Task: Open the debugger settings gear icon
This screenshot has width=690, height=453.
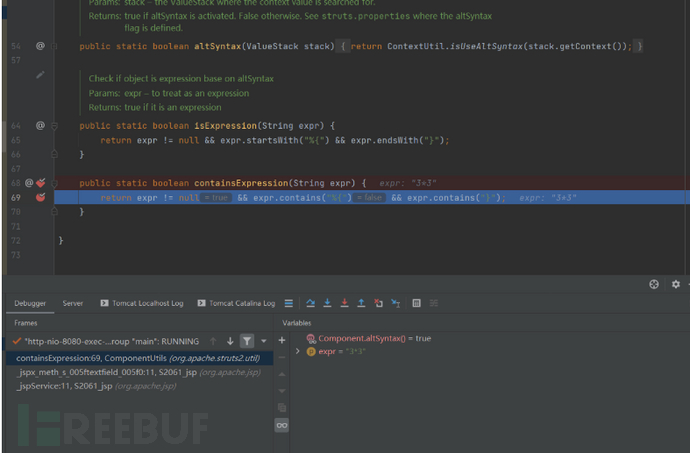Action: click(x=654, y=284)
